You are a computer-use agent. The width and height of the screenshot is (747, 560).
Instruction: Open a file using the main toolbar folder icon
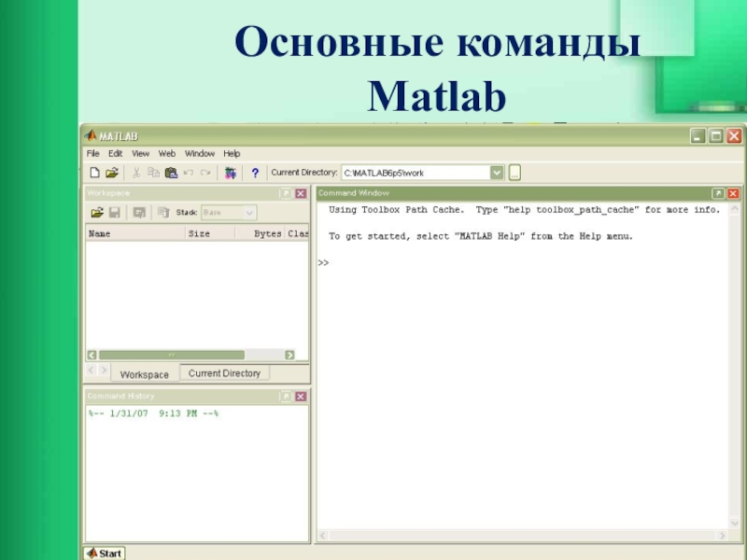point(112,173)
